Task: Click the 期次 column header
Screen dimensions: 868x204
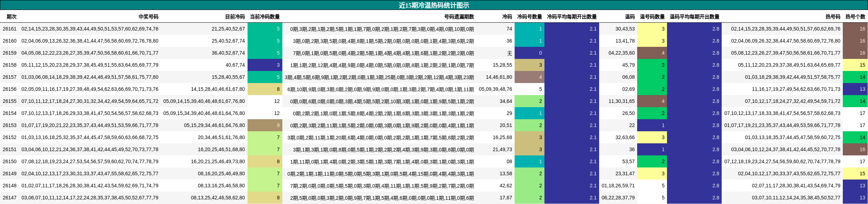Action: pyautogui.click(x=12, y=17)
